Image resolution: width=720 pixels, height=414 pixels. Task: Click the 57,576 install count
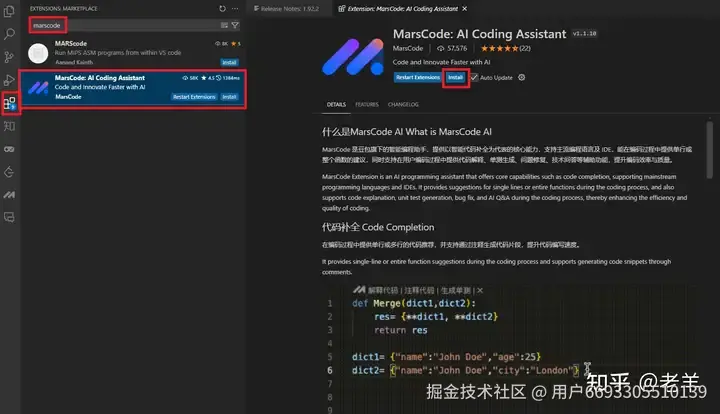coord(452,48)
